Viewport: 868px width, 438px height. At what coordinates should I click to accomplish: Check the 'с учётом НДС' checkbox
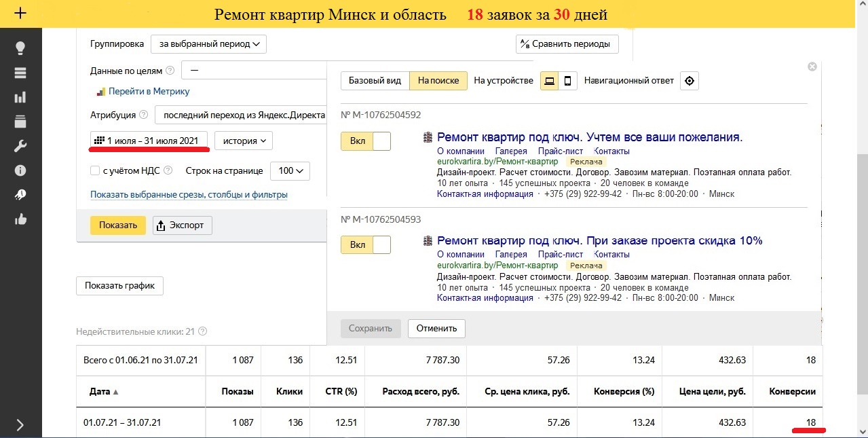click(x=95, y=170)
